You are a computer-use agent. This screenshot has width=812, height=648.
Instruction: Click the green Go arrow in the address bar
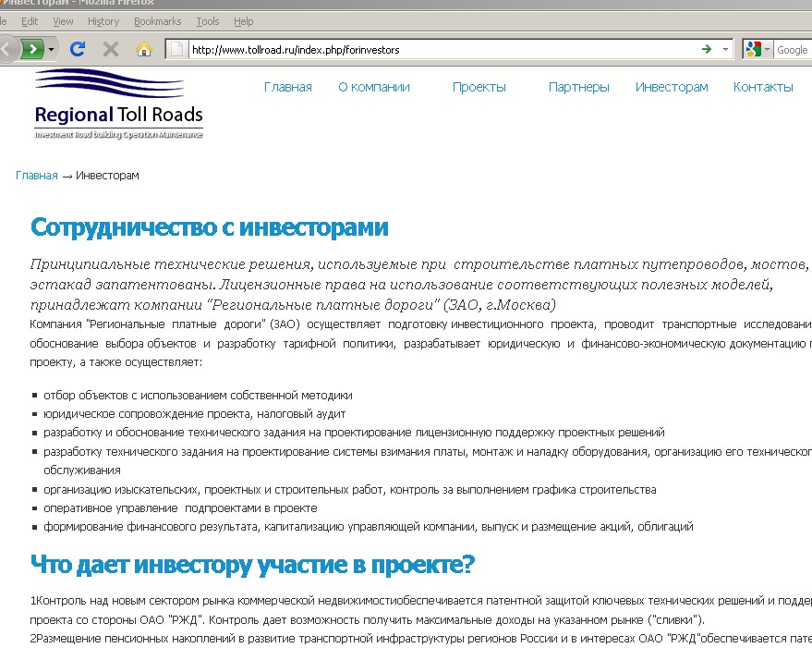point(707,50)
